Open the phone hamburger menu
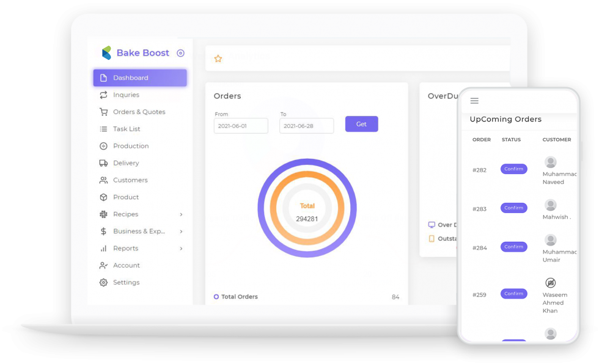599x364 pixels. [x=474, y=101]
